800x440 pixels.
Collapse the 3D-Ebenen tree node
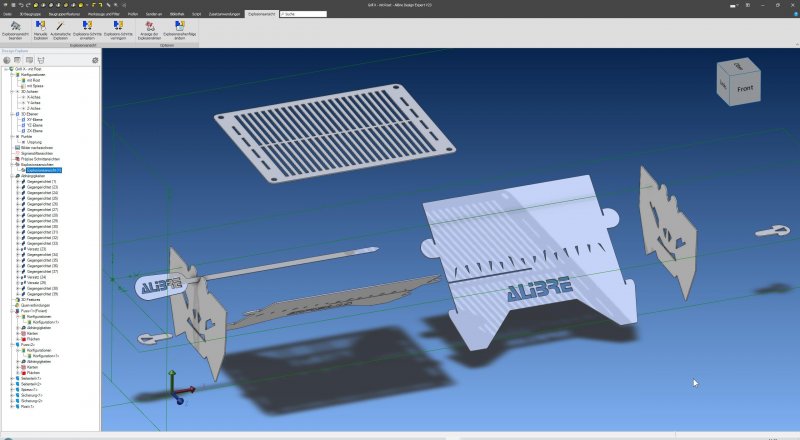click(12, 114)
